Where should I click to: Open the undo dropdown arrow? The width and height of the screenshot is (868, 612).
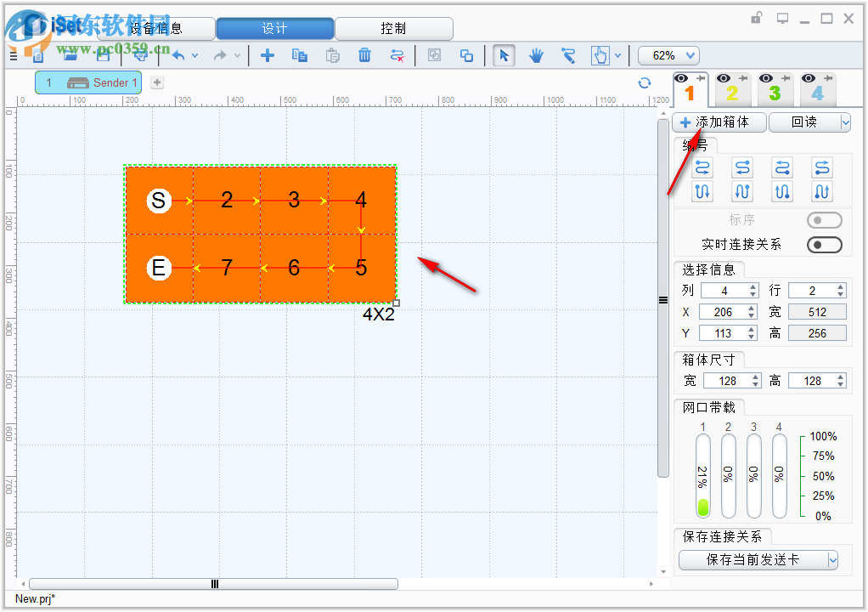coord(194,54)
